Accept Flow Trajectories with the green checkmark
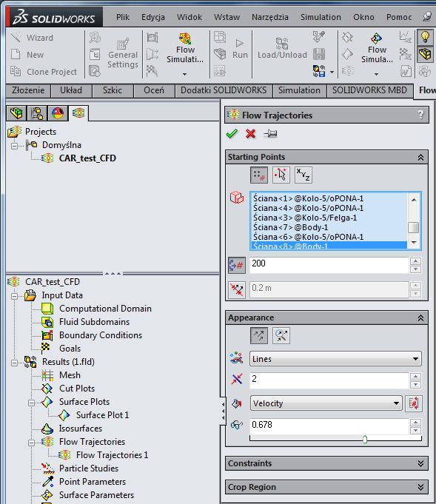This screenshot has width=436, height=504. 232,133
